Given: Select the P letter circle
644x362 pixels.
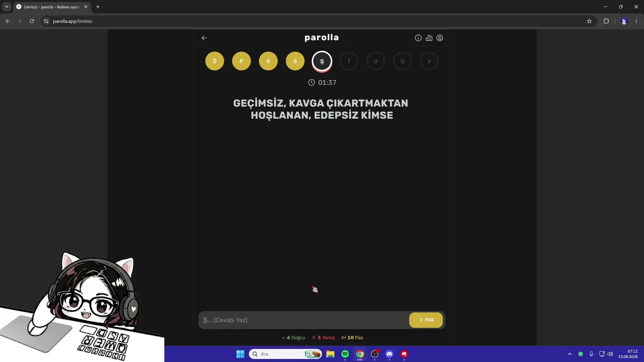Looking at the screenshot, I should 242,61.
